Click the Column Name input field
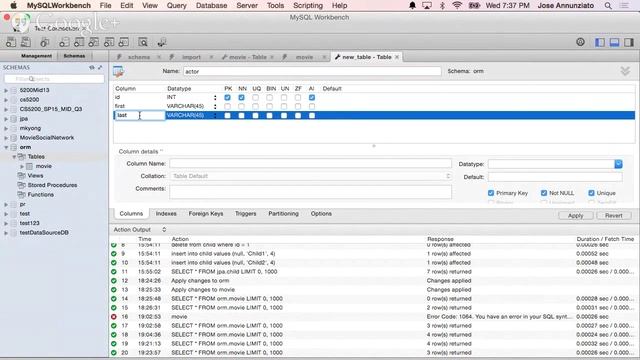This screenshot has width=640, height=360. (x=310, y=164)
